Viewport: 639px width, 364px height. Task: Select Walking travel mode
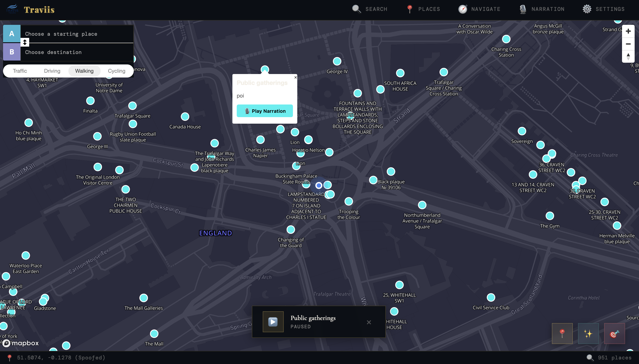[x=84, y=71]
